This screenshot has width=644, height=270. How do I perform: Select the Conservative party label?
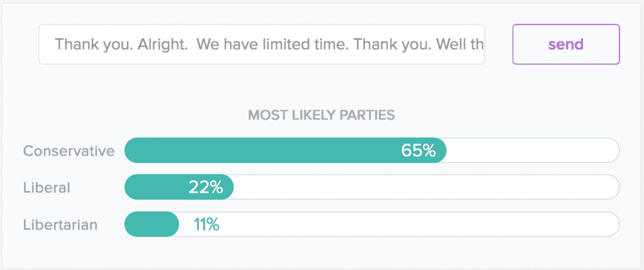tap(69, 151)
